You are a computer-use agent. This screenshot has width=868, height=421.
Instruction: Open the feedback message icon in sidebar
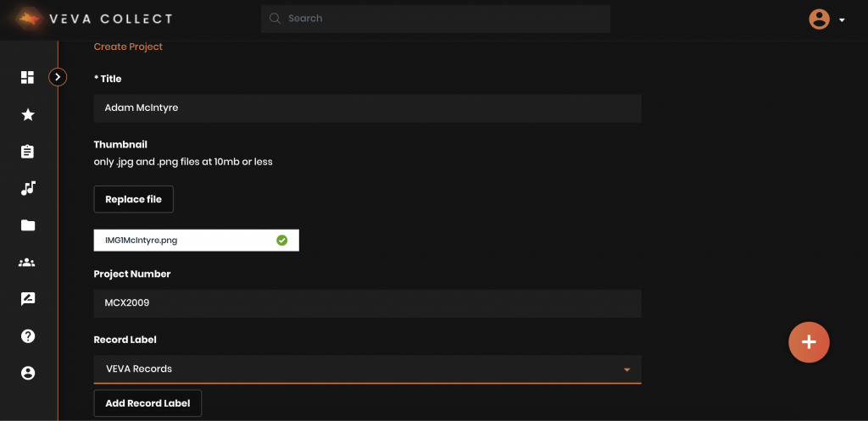(x=28, y=299)
